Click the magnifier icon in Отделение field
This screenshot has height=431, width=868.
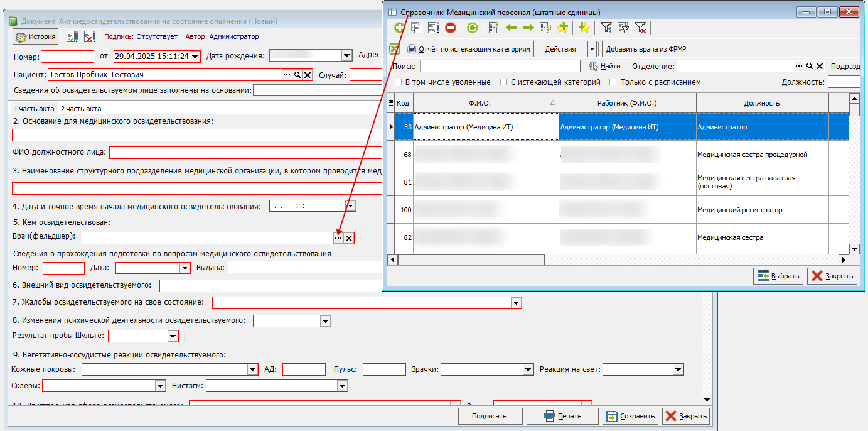(810, 66)
